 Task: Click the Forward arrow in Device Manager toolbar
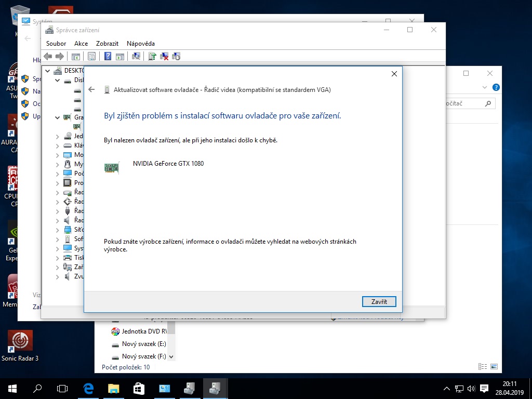point(60,56)
